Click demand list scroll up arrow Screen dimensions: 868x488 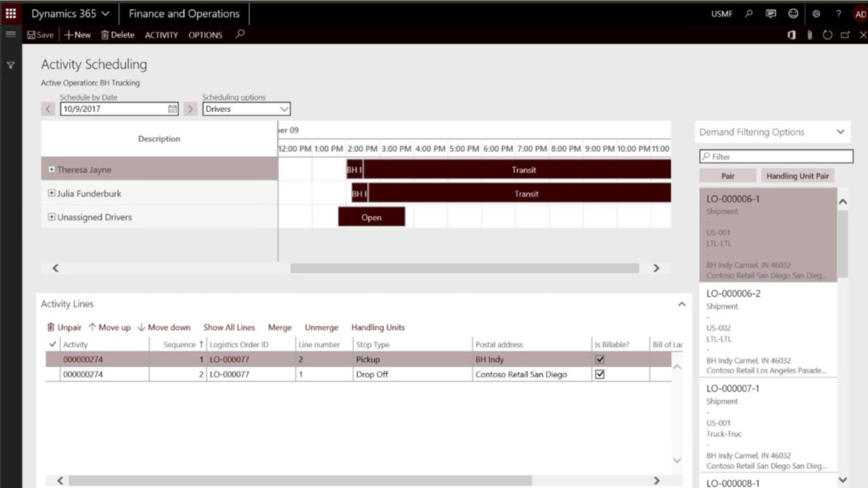click(843, 202)
